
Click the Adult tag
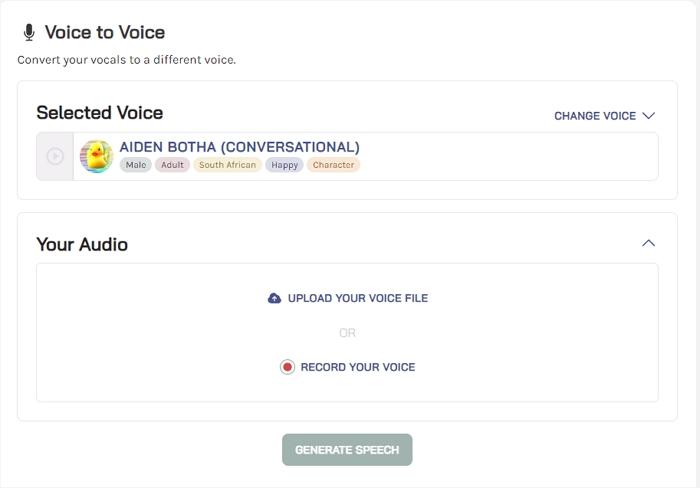(172, 165)
